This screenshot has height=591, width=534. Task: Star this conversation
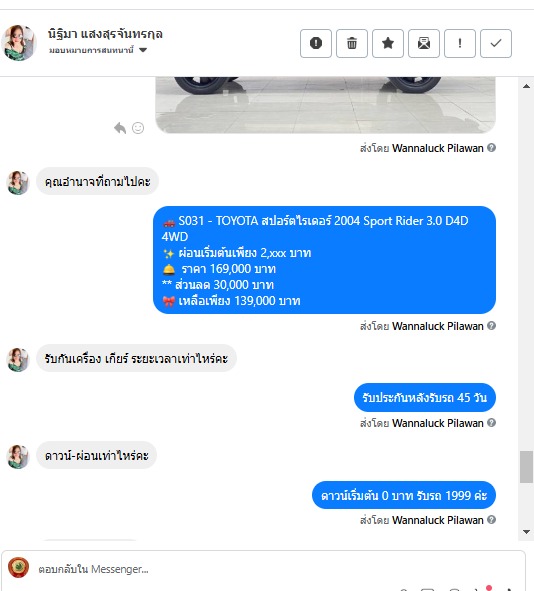388,43
